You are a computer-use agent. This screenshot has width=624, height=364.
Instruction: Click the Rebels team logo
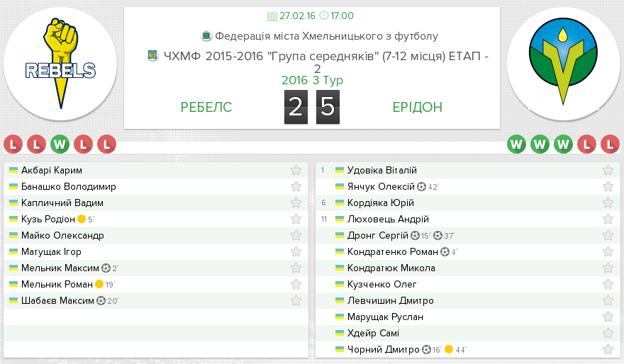(x=60, y=64)
